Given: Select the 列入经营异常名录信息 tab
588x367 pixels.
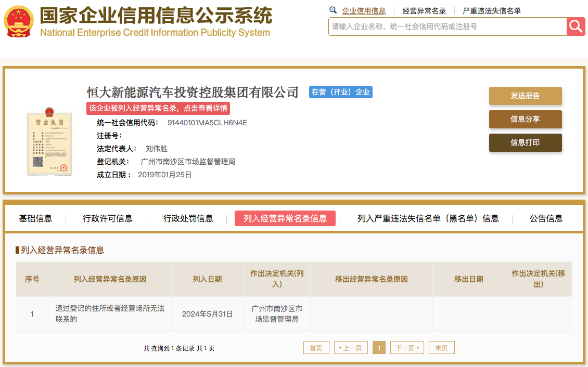Looking at the screenshot, I should 285,218.
